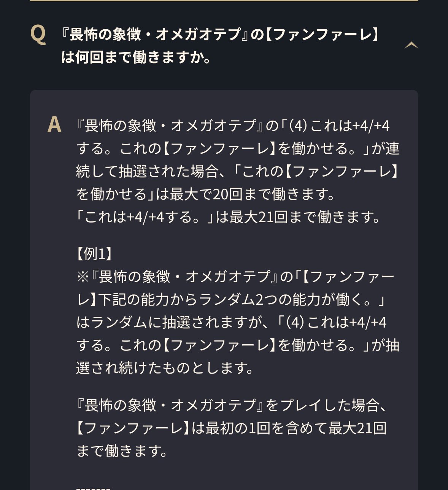This screenshot has width=448, height=490.
Task: Click the gold "A" answer icon
Action: pos(54,125)
